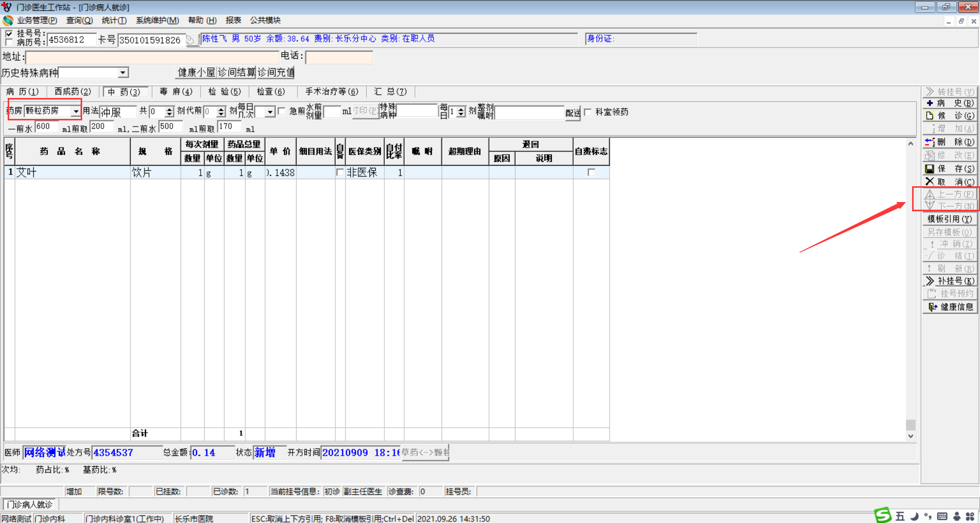Click the 候诊(G) waiting button
The width and height of the screenshot is (980, 523).
[950, 116]
